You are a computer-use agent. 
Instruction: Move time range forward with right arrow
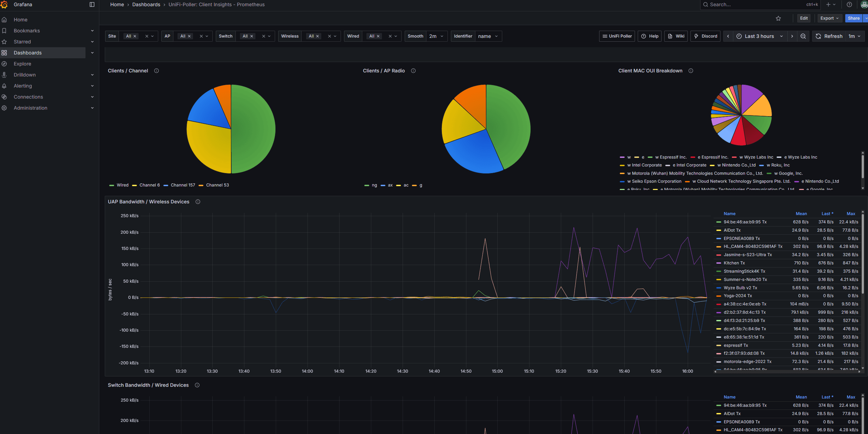[792, 36]
